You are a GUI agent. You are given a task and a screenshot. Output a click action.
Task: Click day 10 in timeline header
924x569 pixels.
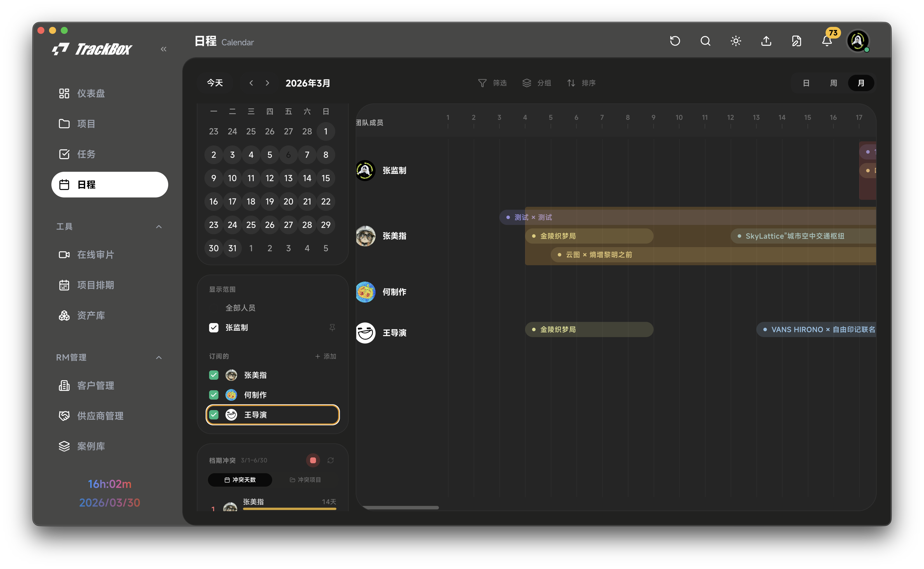679,117
